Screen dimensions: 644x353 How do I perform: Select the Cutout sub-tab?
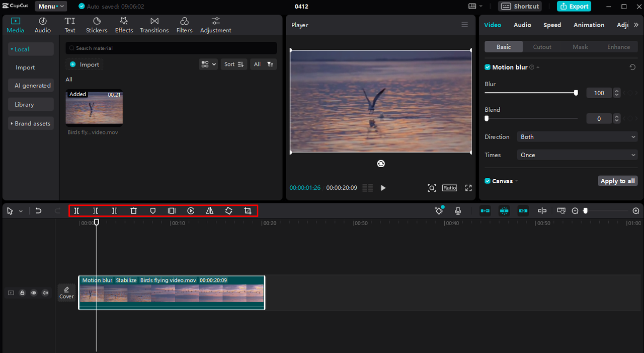point(542,47)
